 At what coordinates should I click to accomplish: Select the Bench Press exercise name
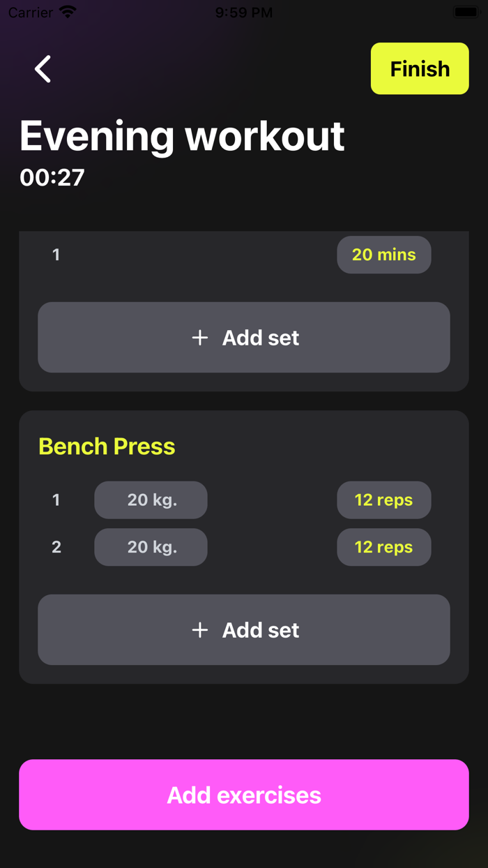[x=106, y=446]
